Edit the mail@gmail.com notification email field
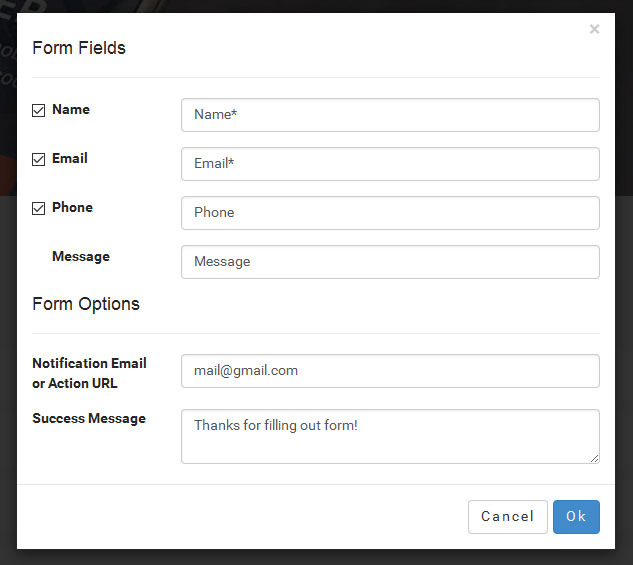This screenshot has height=565, width=633. tap(390, 371)
